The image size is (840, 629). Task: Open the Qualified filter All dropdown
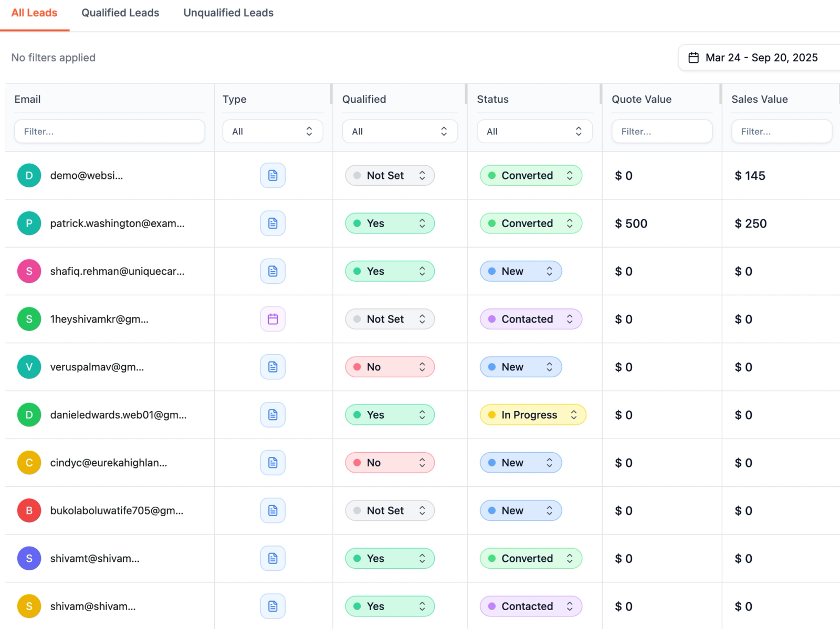(400, 131)
